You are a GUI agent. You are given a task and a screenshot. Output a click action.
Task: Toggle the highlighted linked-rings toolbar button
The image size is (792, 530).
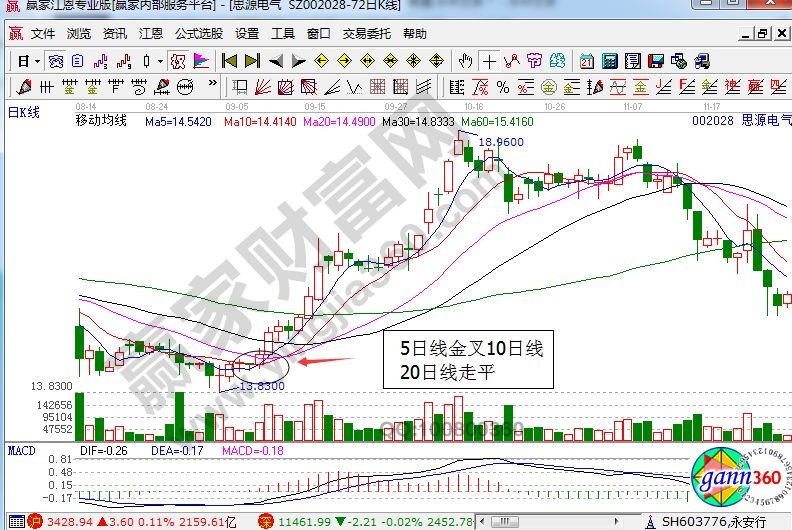55,61
